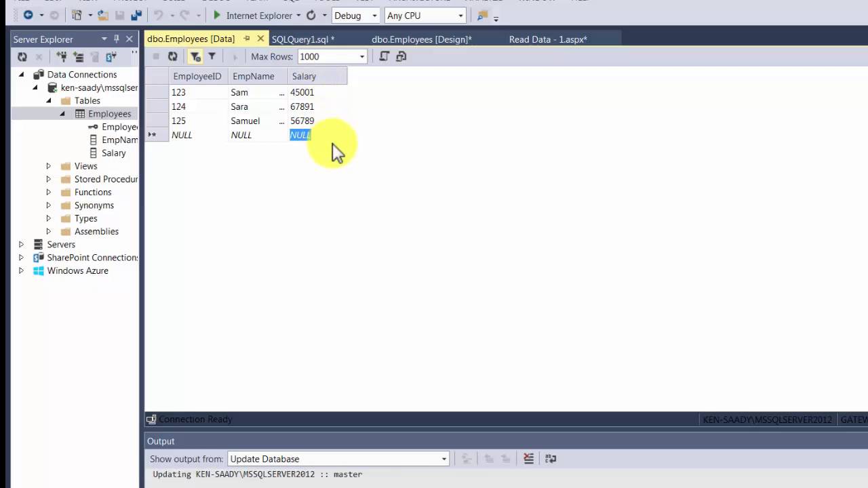Screen dimensions: 868x488
Task: Click the New Project toolbar icon
Action: 77,15
